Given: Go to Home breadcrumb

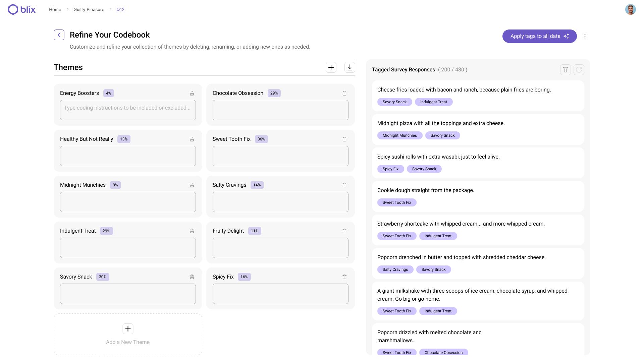Looking at the screenshot, I should pyautogui.click(x=55, y=9).
